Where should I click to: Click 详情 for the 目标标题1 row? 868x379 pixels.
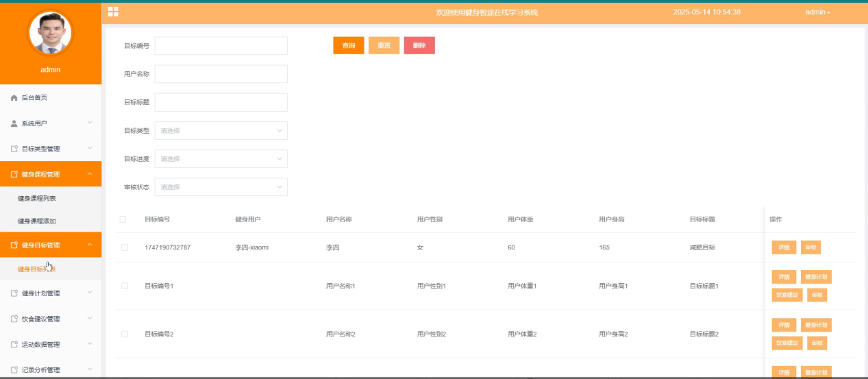tap(784, 277)
